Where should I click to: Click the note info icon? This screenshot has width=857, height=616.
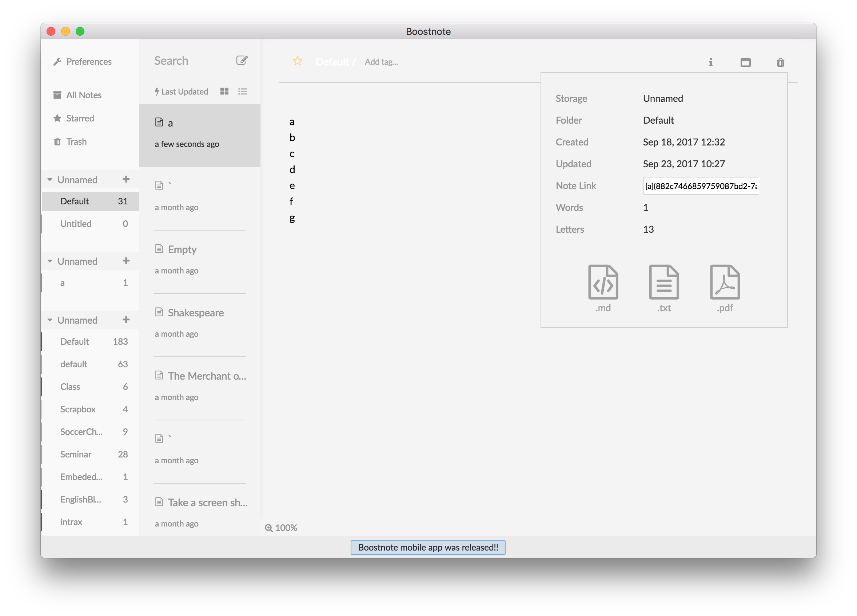[x=710, y=62]
